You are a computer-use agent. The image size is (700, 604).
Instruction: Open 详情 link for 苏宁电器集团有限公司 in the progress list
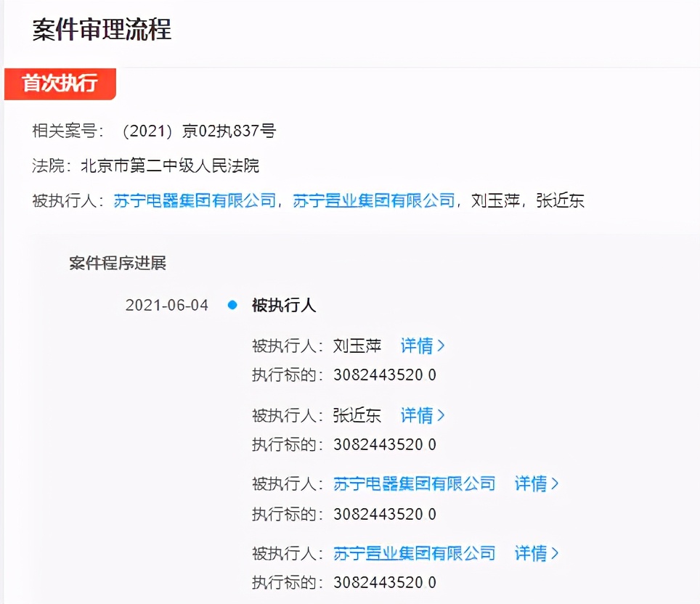(536, 483)
